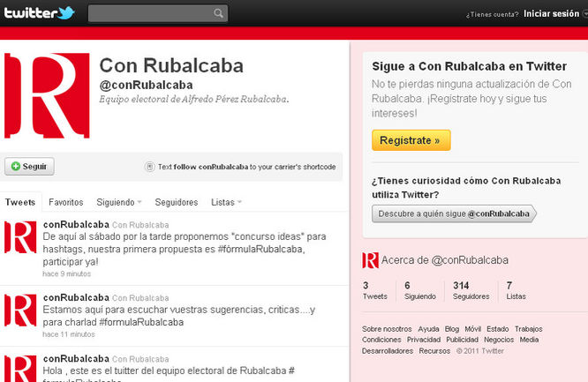Click the magnifying glass search icon

click(218, 13)
